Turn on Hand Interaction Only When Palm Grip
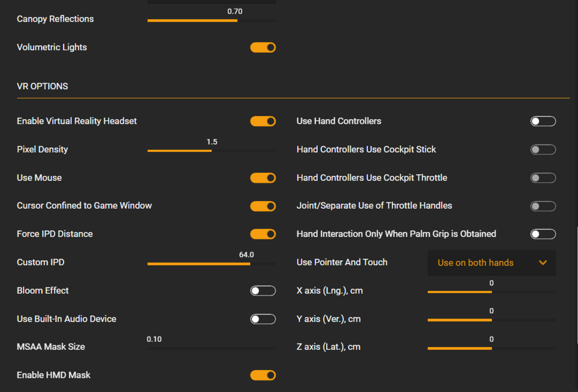 pyautogui.click(x=543, y=234)
